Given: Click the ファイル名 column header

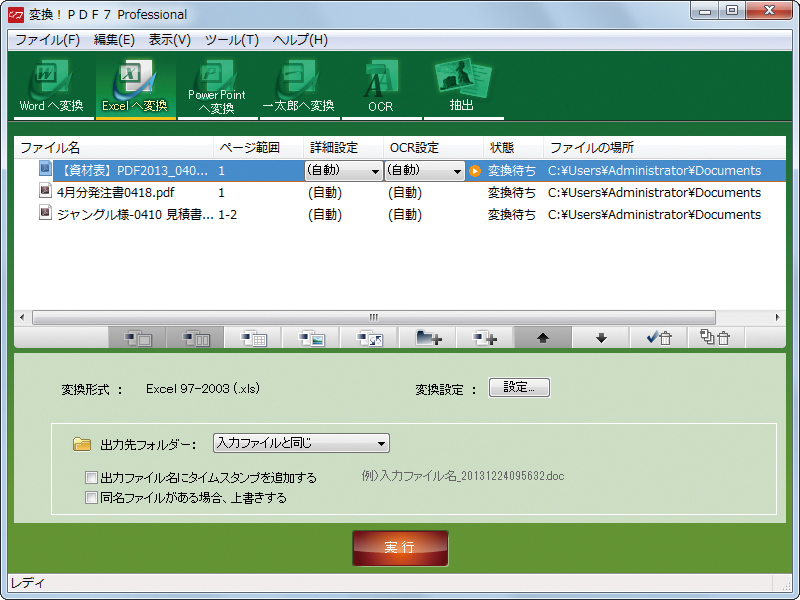Looking at the screenshot, I should [113, 148].
